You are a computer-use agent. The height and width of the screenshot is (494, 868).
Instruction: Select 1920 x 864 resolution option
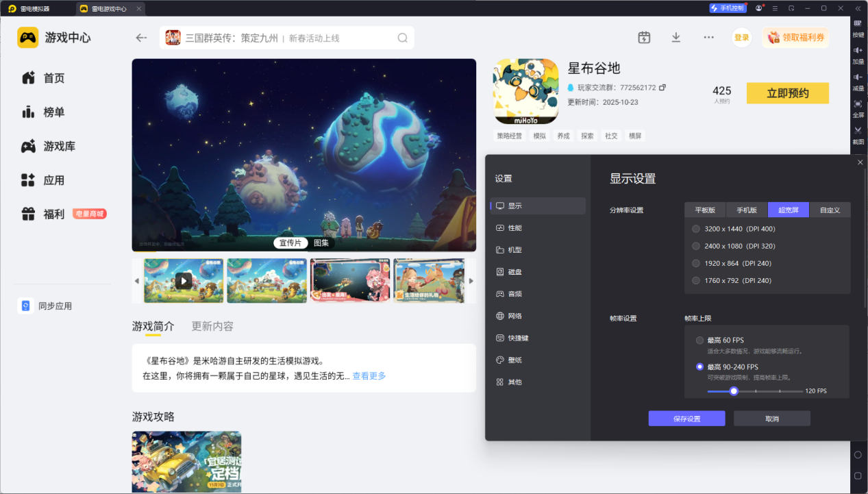(732, 263)
